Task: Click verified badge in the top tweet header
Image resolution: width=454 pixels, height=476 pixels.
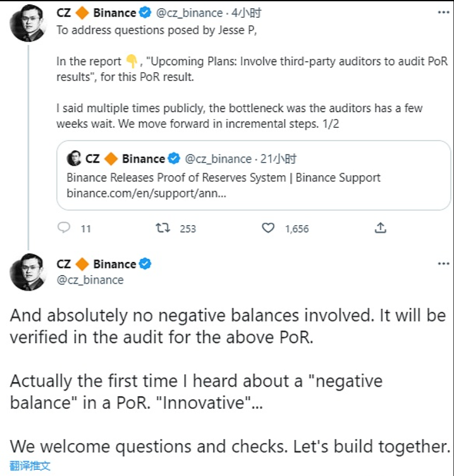Action: [145, 13]
